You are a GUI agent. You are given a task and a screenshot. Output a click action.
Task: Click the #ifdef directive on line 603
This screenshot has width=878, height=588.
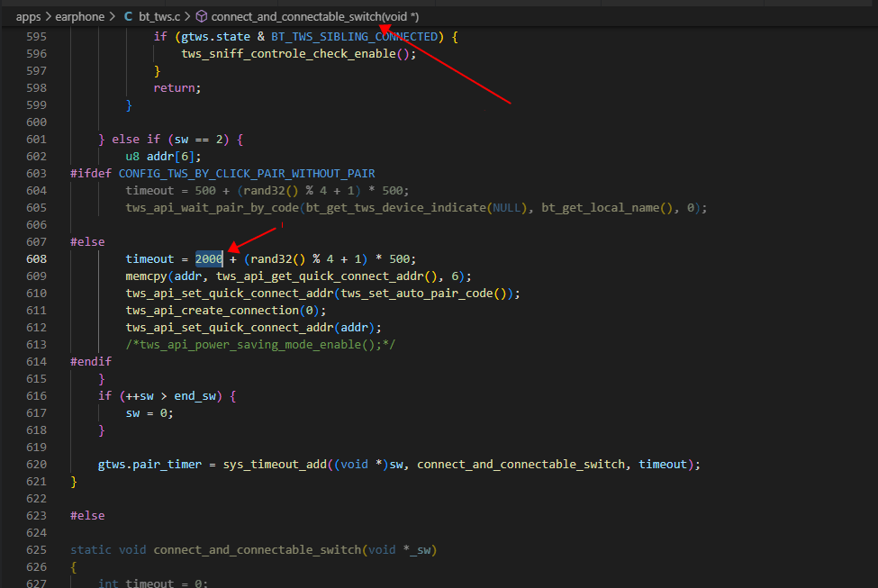[91, 174]
